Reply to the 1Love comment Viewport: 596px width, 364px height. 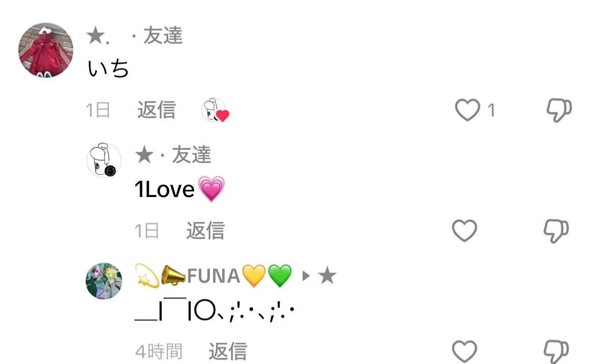tap(205, 231)
